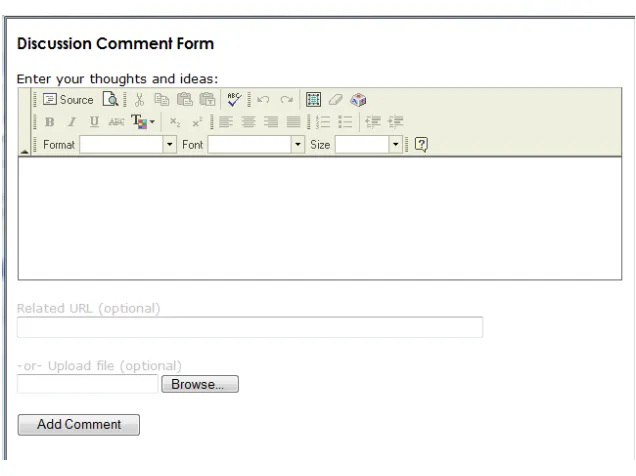Run the ABC spell check
636x476 pixels.
pos(234,99)
